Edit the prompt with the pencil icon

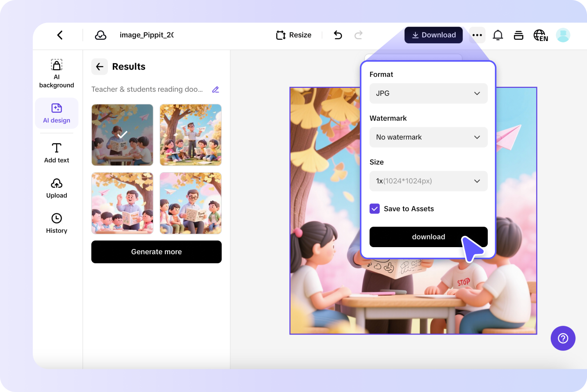tap(215, 89)
